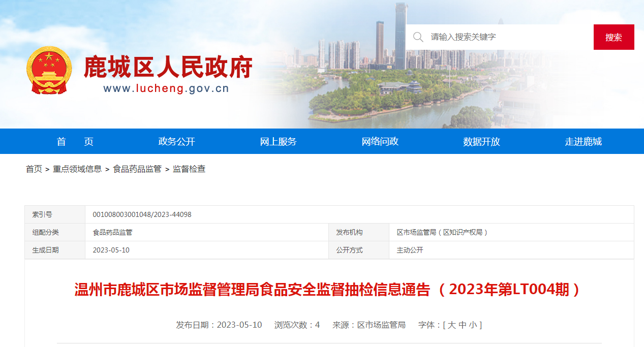The image size is (644, 347).
Task: Visit the 走进鹿城 page
Action: click(583, 142)
